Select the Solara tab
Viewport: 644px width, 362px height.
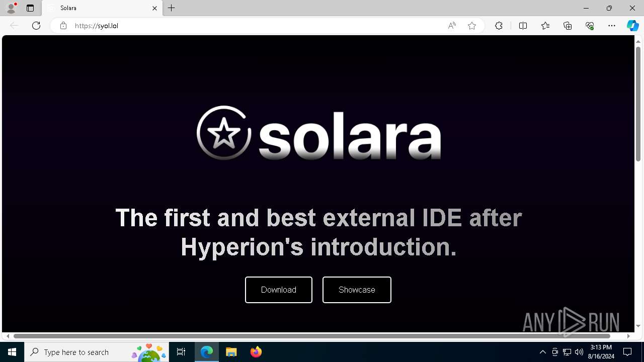(x=102, y=8)
